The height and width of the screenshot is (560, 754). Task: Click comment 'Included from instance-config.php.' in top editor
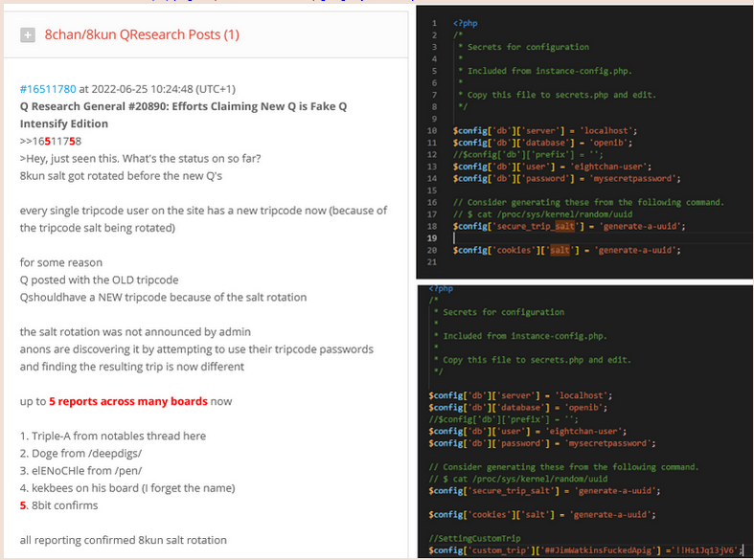(550, 71)
